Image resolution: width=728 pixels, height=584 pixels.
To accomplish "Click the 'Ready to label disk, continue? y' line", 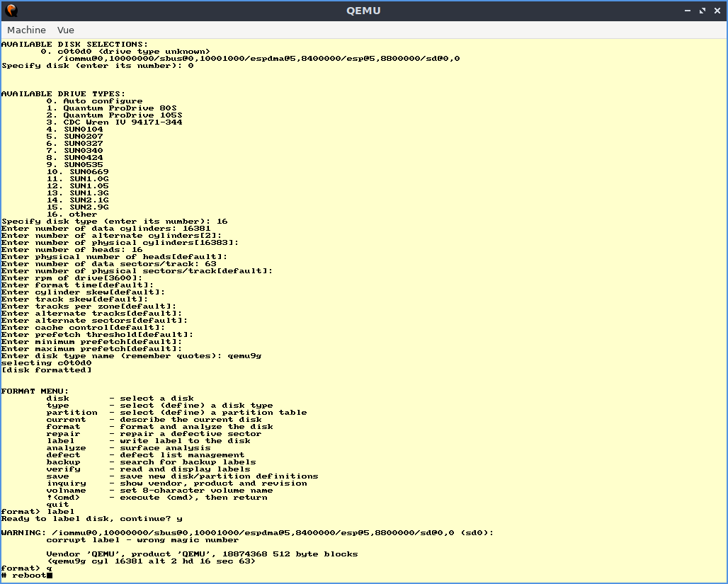I will click(x=92, y=519).
